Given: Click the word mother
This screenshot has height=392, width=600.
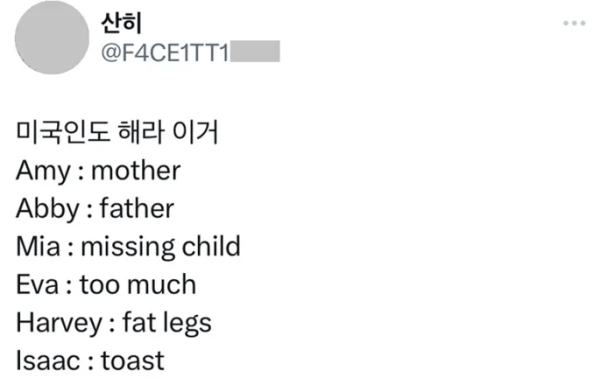Looking at the screenshot, I should [136, 170].
